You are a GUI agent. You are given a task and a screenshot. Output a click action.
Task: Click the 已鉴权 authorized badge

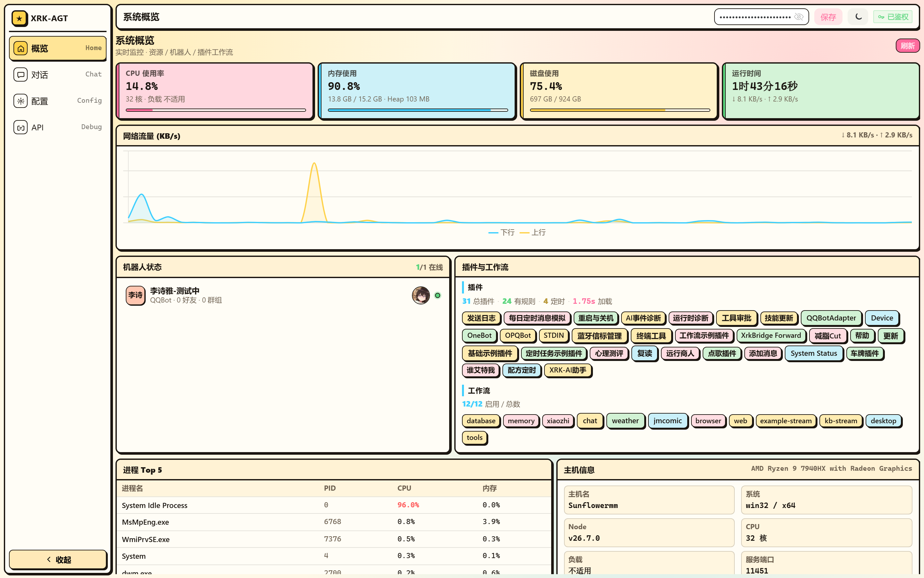pyautogui.click(x=893, y=17)
